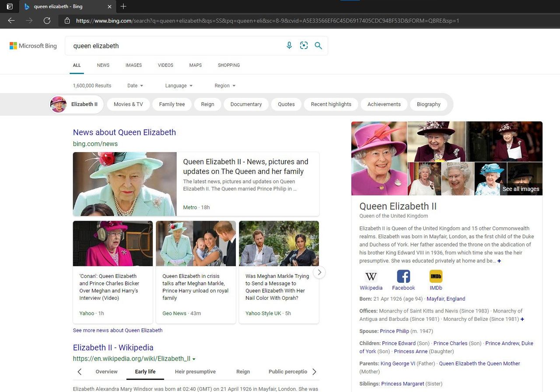Open Wikipedia URL dropdown arrow
The width and height of the screenshot is (560, 392).
click(x=194, y=359)
